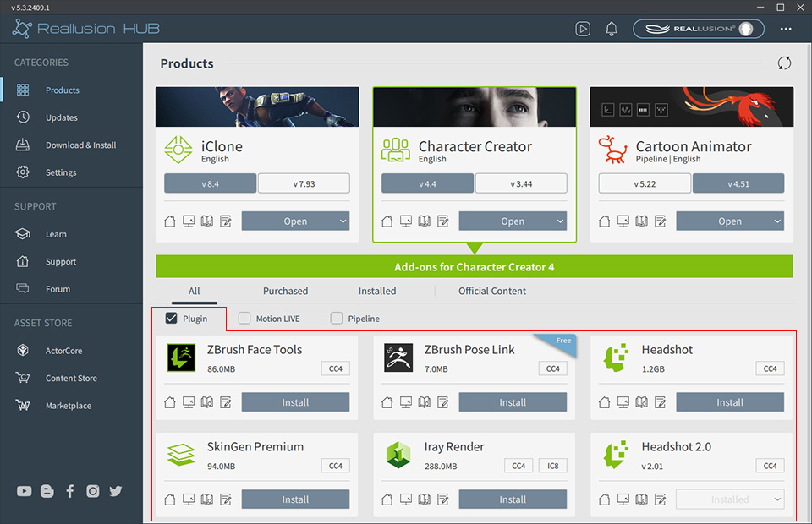812x524 pixels.
Task: Open the Reallusion account profile button
Action: tap(698, 29)
